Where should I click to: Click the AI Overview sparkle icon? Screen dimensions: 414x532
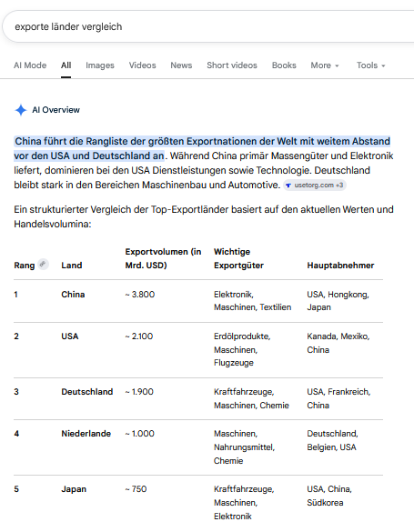pos(21,110)
